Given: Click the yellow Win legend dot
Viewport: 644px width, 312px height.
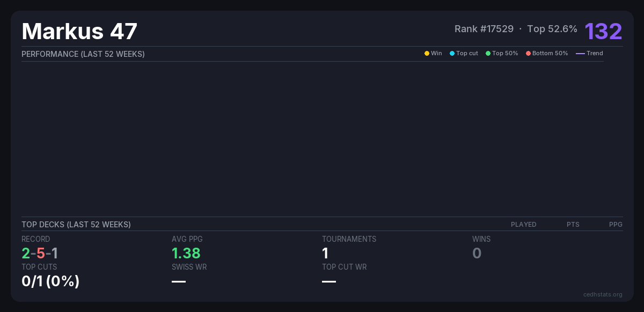Looking at the screenshot, I should coord(427,54).
